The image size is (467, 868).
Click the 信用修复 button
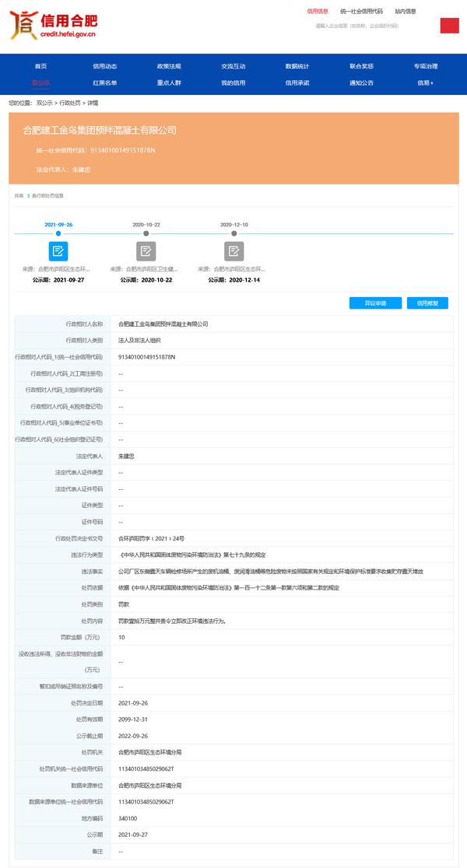click(427, 303)
